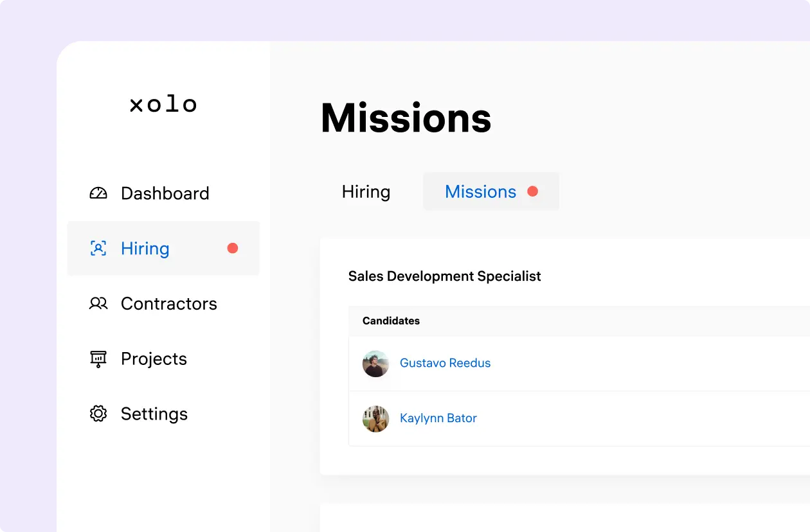Image resolution: width=810 pixels, height=532 pixels.
Task: Open candidate Kaylynn Bator
Action: 438,418
